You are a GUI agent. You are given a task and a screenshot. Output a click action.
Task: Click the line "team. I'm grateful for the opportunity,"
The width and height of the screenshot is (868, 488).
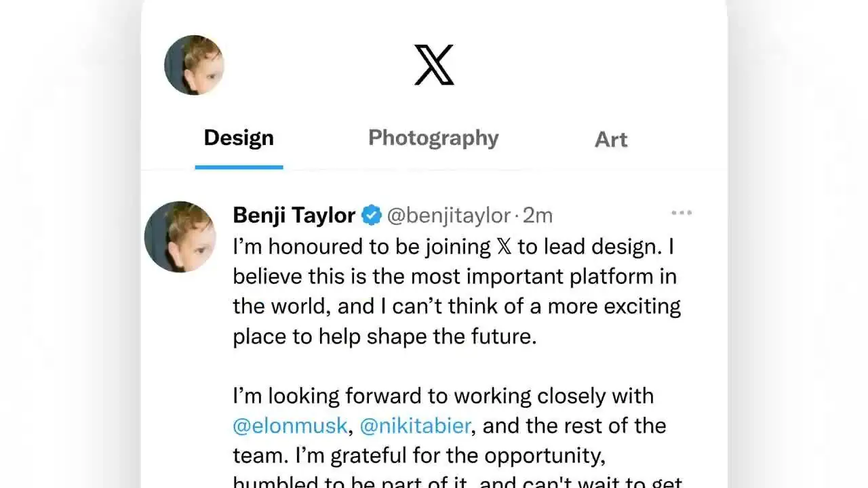[x=417, y=455]
